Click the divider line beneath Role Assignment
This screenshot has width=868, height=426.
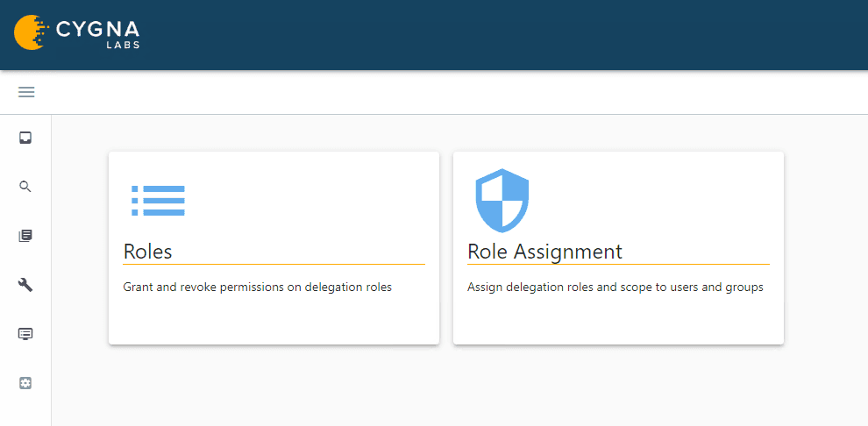pos(618,264)
